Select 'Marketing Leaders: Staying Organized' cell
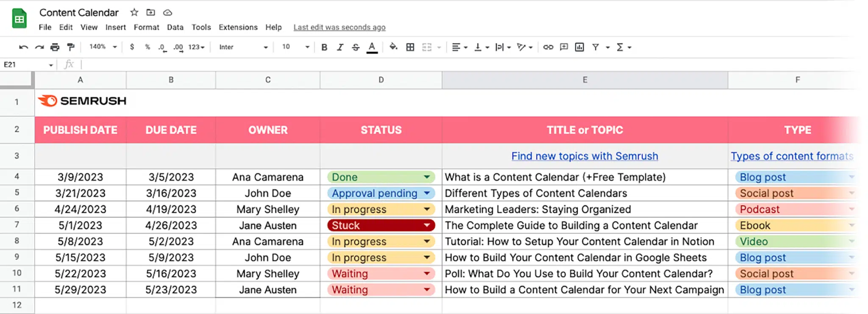868x314 pixels. [585, 209]
